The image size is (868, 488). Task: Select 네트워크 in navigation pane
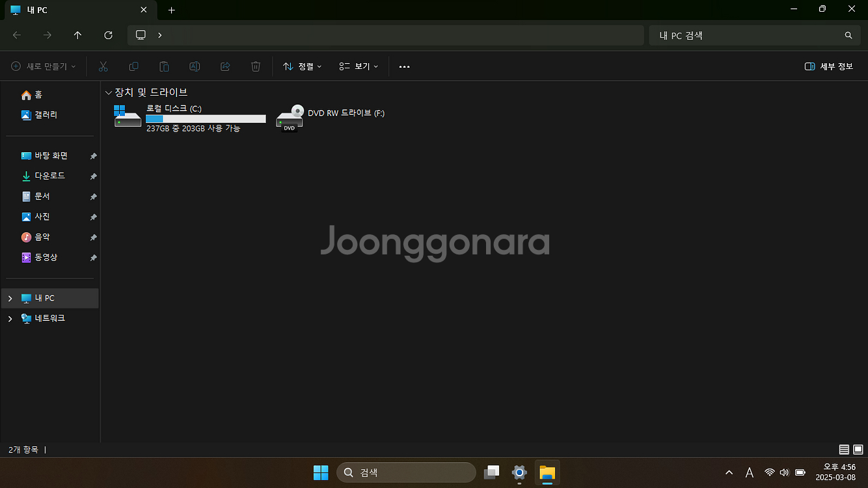click(50, 318)
